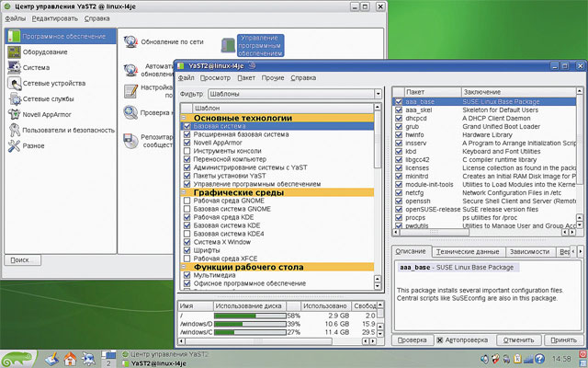Collapse the Графические среды group
This screenshot has height=368, width=588.
click(184, 192)
